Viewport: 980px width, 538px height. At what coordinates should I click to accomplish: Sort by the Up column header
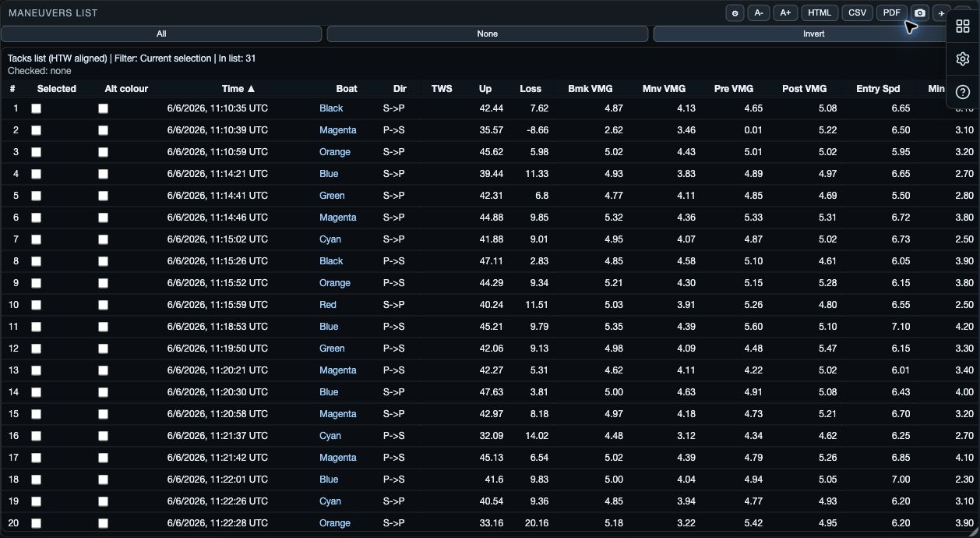point(485,89)
